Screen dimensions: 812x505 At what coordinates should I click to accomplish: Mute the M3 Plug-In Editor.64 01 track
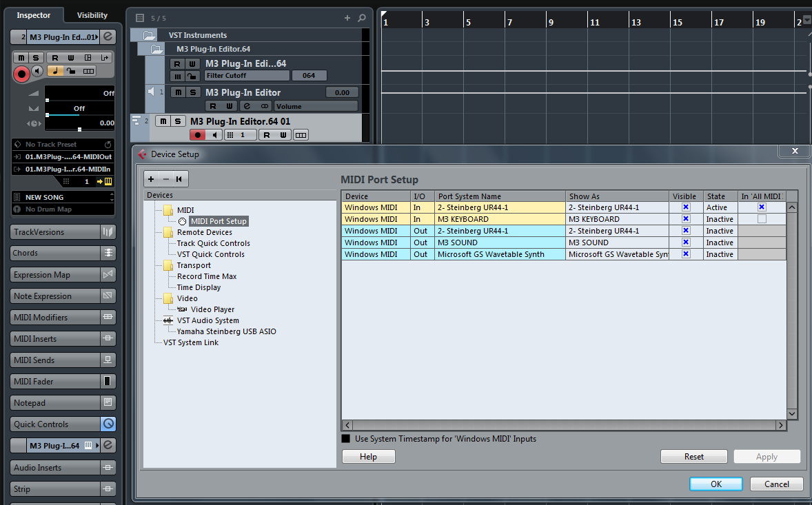point(163,121)
